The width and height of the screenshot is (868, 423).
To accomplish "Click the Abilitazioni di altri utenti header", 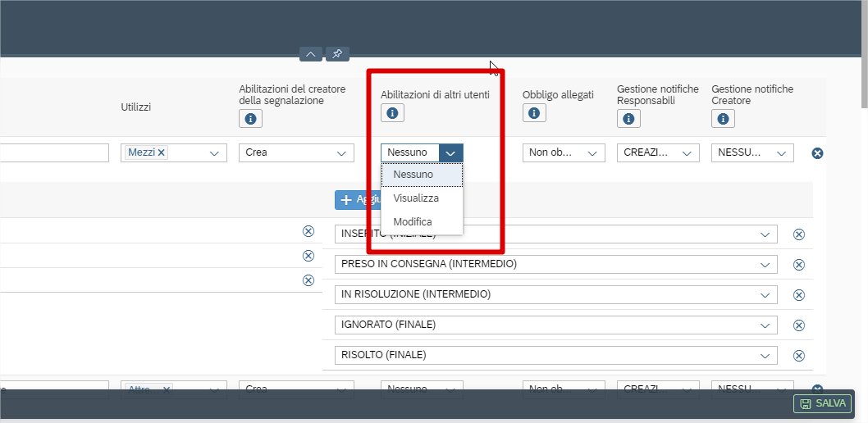I will tap(435, 94).
